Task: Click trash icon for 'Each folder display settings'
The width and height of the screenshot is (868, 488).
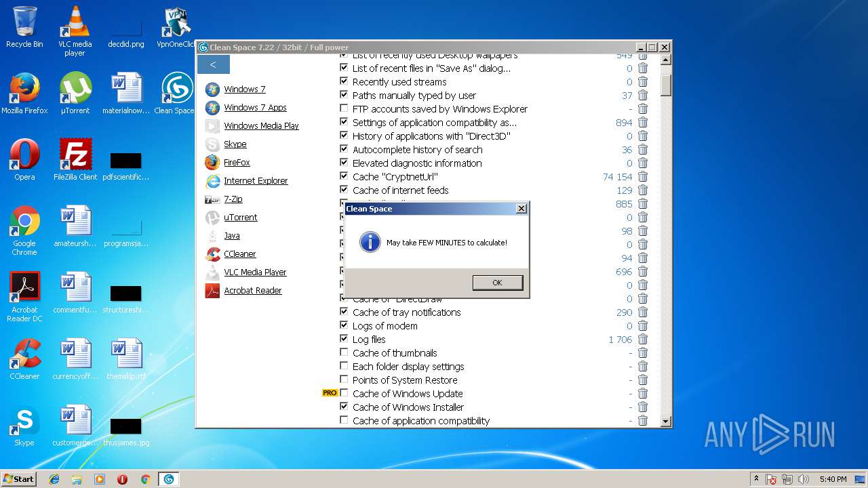Action: pos(643,367)
